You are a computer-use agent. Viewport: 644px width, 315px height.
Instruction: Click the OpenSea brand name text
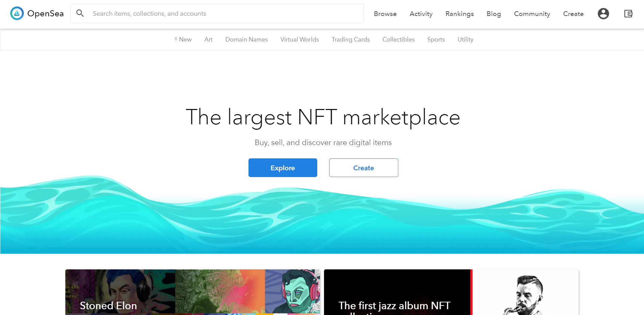pos(46,14)
